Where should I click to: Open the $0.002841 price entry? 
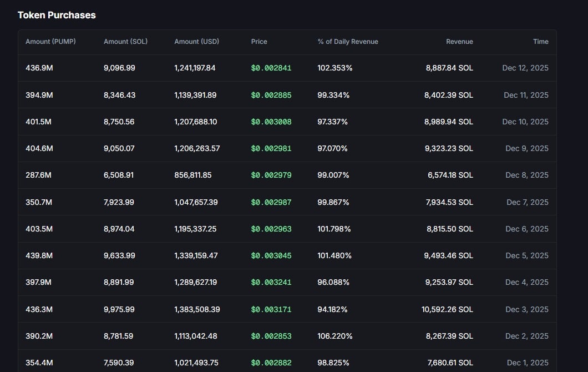(x=271, y=68)
